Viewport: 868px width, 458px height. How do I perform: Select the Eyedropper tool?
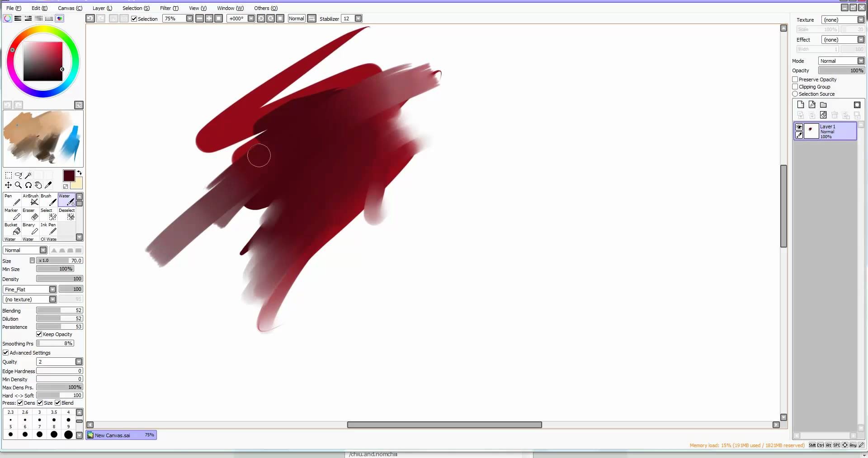48,185
